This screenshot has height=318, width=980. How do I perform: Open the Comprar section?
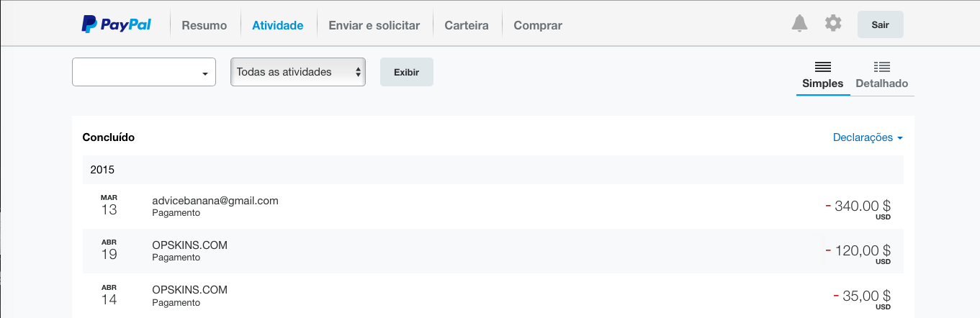click(x=537, y=25)
